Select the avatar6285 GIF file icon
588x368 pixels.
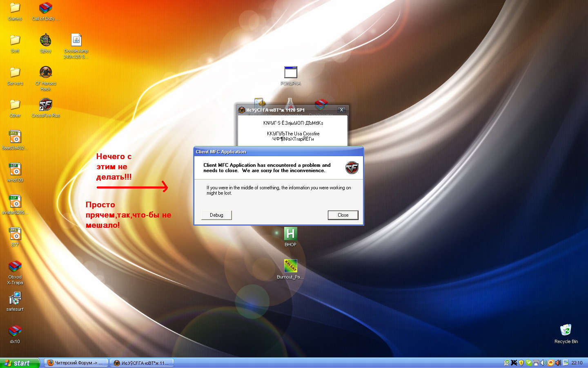15,205
